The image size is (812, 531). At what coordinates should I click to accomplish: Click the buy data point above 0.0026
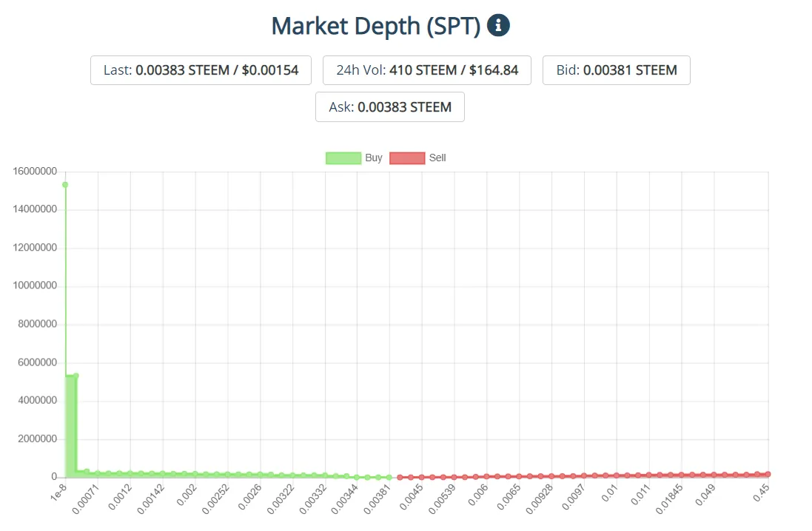(260, 474)
